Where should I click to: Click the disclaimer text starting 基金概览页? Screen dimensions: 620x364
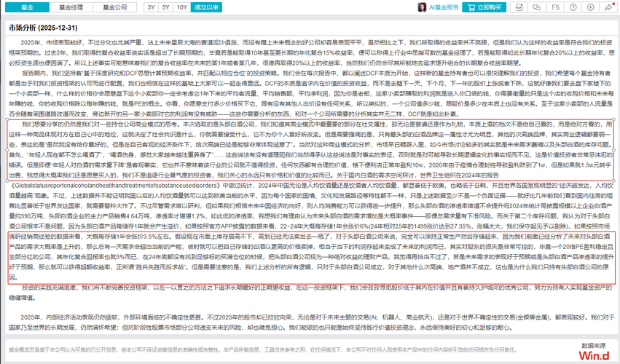tap(262, 349)
